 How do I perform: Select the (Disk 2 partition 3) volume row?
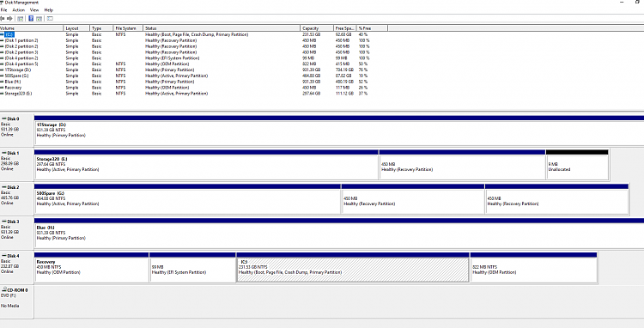(194, 52)
